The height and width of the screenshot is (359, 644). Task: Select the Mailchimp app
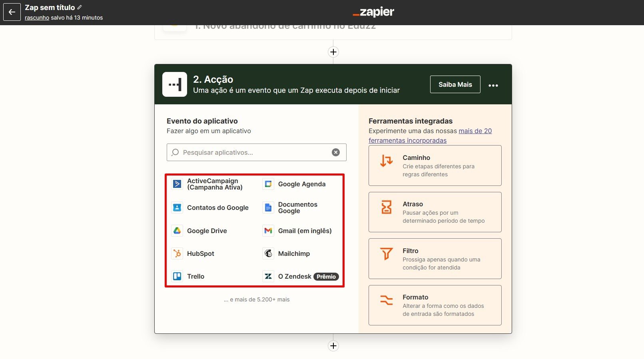click(294, 253)
